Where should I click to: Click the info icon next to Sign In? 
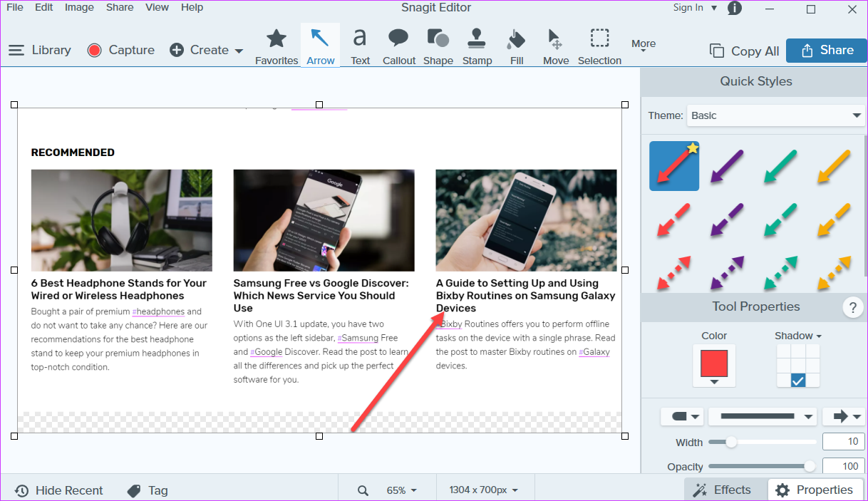tap(734, 8)
